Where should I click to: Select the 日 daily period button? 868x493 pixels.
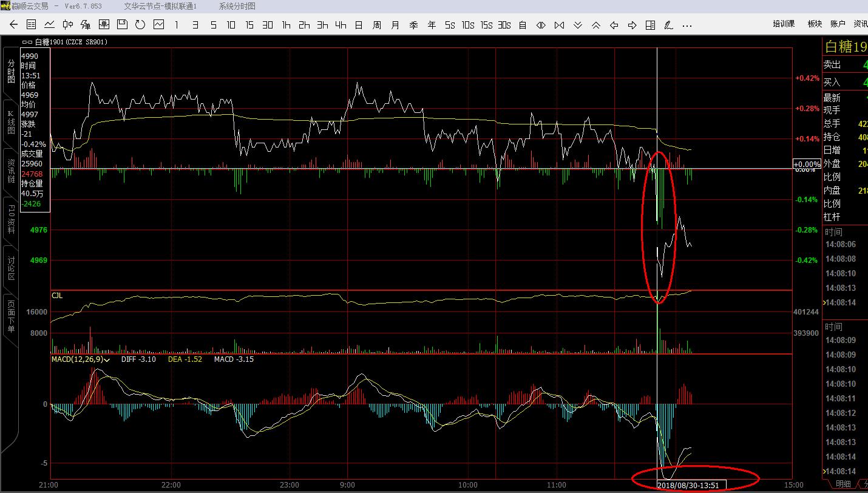tap(359, 25)
